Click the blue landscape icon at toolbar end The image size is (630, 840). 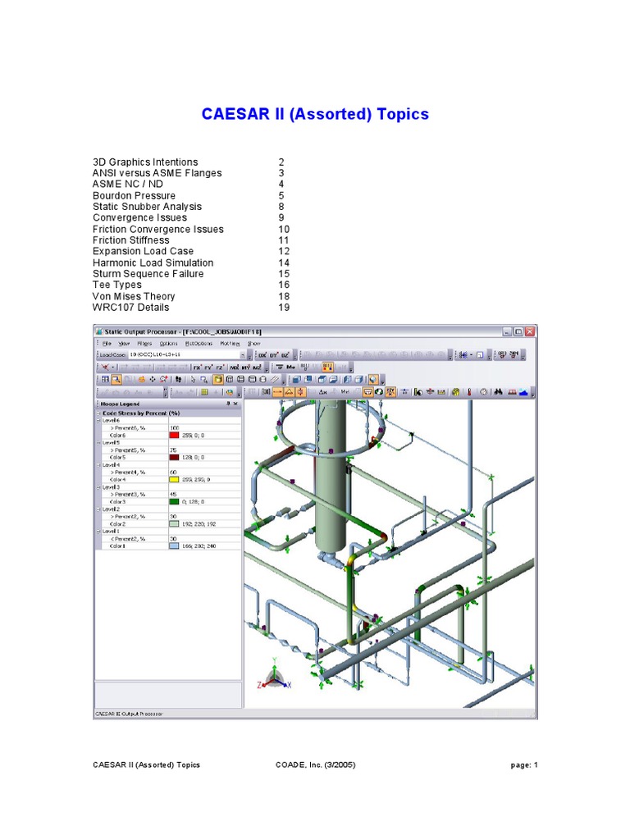523,392
